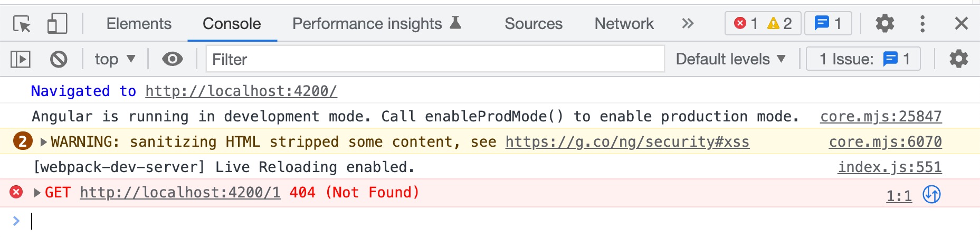Clear console with the ban icon
Viewport: 980px width, 237px height.
[x=59, y=59]
